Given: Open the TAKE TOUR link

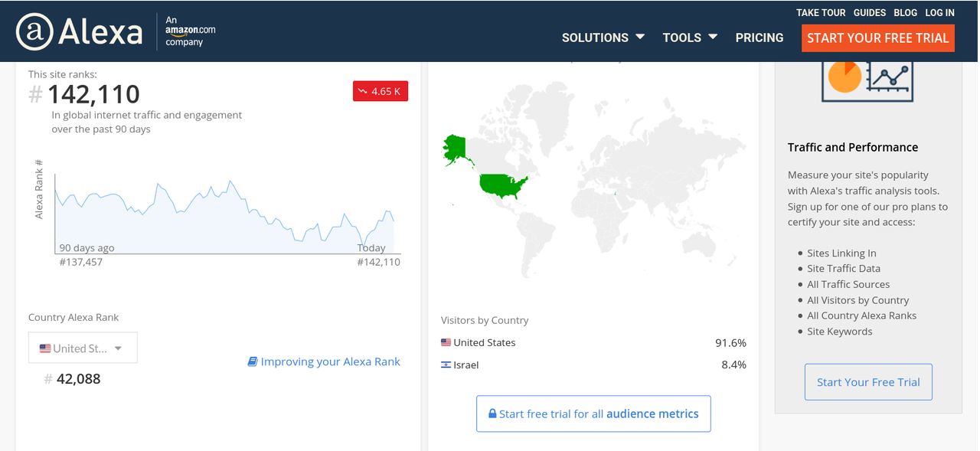Looking at the screenshot, I should (x=821, y=12).
